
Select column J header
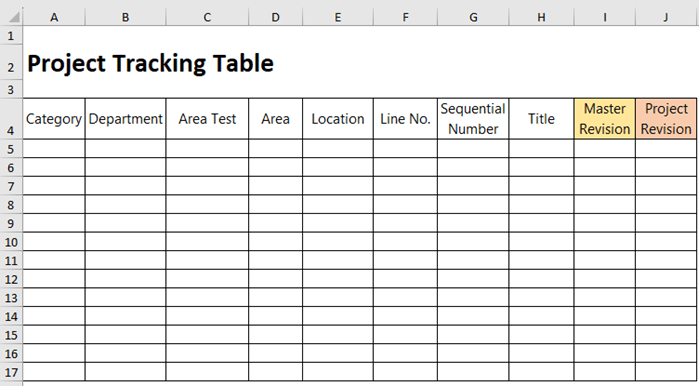click(x=666, y=17)
